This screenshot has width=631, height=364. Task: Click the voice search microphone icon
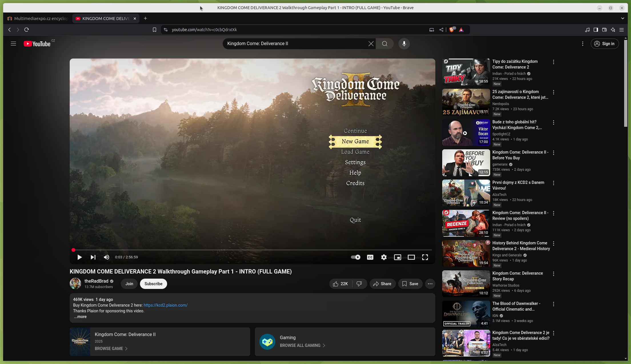tap(404, 44)
